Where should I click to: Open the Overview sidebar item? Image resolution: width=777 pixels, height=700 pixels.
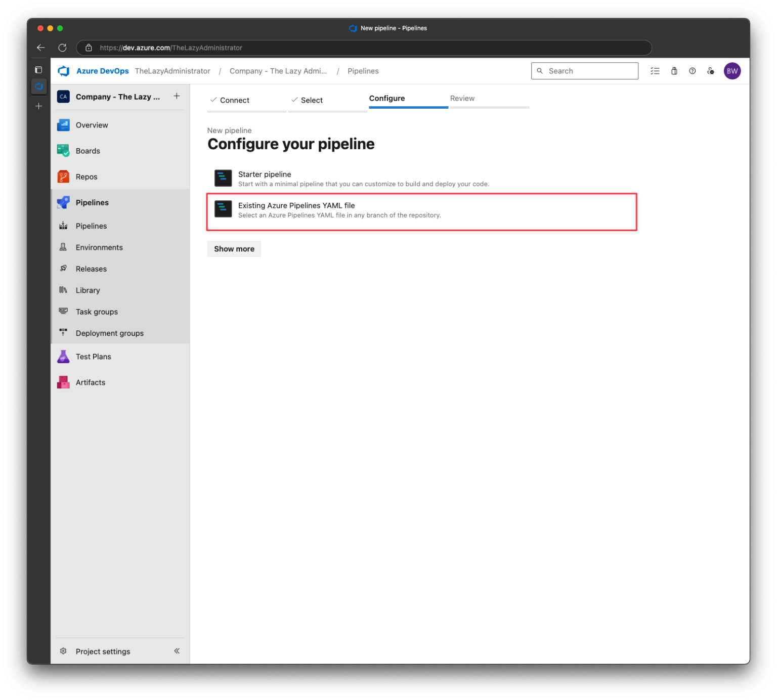pyautogui.click(x=120, y=125)
